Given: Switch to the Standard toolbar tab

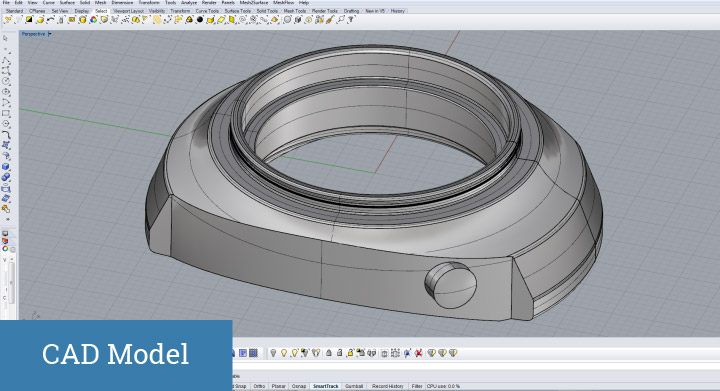Looking at the screenshot, I should 15,11.
